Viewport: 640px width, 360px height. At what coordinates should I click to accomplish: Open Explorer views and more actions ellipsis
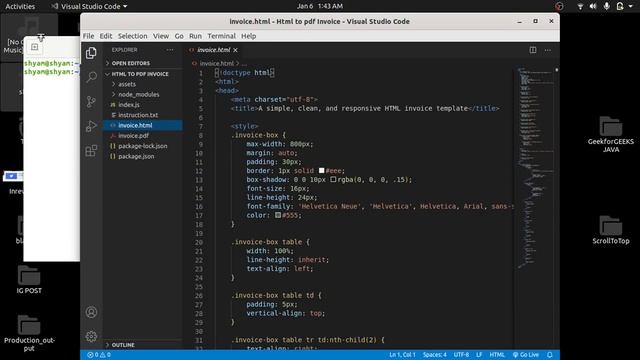[x=170, y=50]
